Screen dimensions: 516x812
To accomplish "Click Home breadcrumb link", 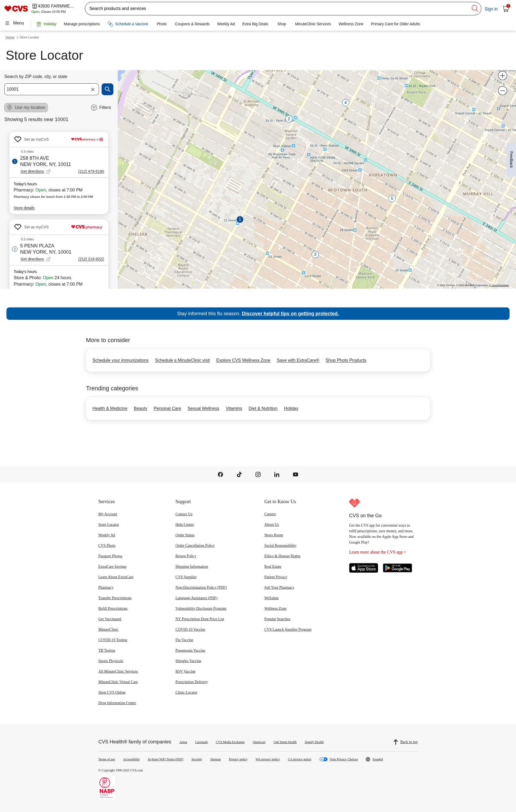I will coord(10,37).
